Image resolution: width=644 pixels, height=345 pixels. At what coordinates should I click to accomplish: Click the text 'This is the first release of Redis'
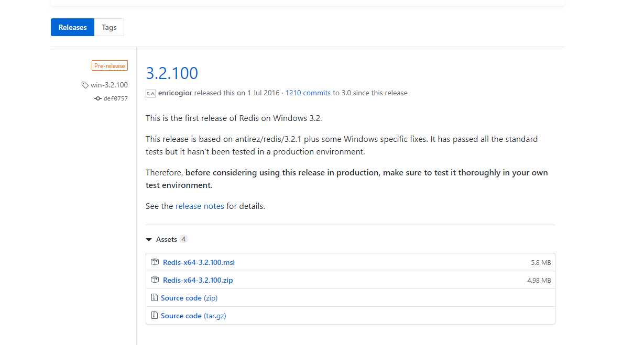point(201,118)
